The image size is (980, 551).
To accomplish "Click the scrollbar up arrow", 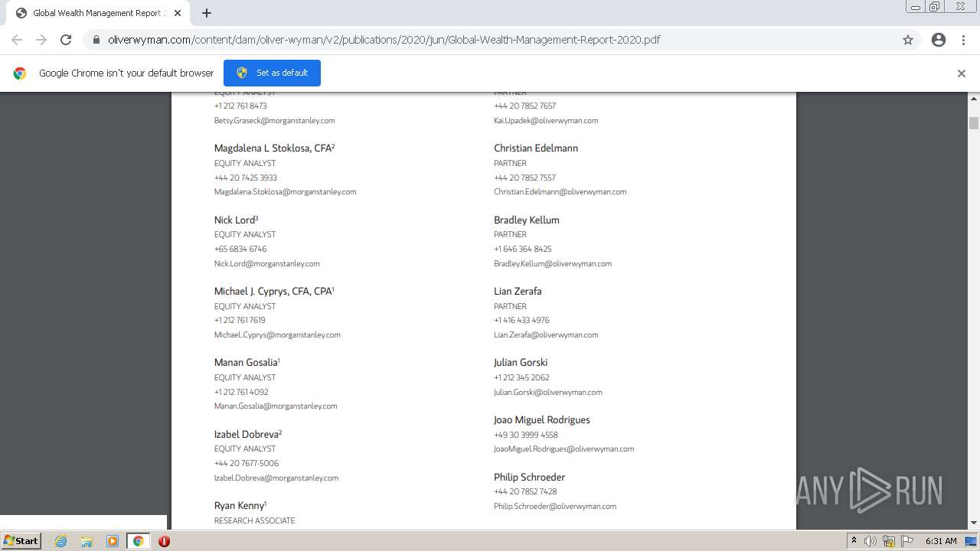I will [x=974, y=99].
